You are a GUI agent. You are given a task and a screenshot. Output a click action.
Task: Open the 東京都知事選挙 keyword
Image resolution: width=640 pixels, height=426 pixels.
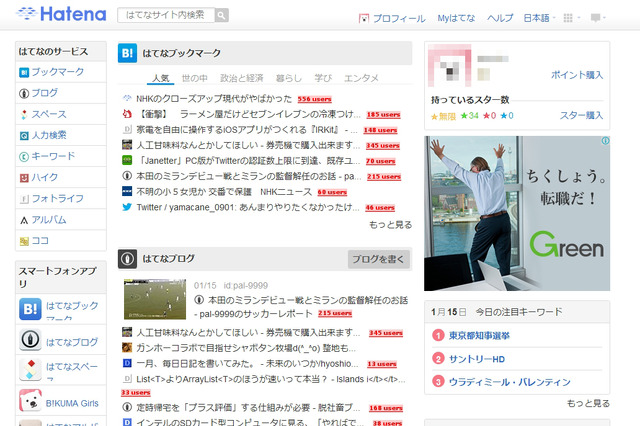click(479, 335)
